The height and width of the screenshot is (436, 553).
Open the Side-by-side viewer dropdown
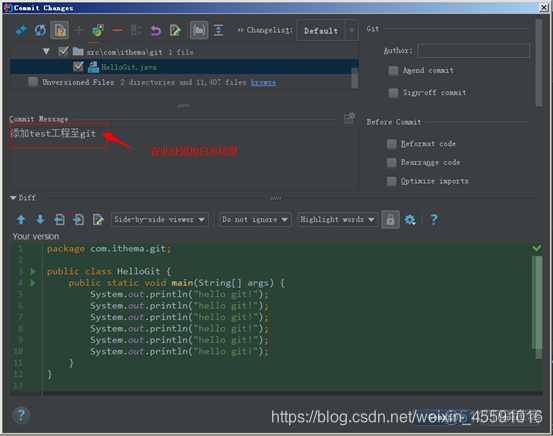point(159,220)
